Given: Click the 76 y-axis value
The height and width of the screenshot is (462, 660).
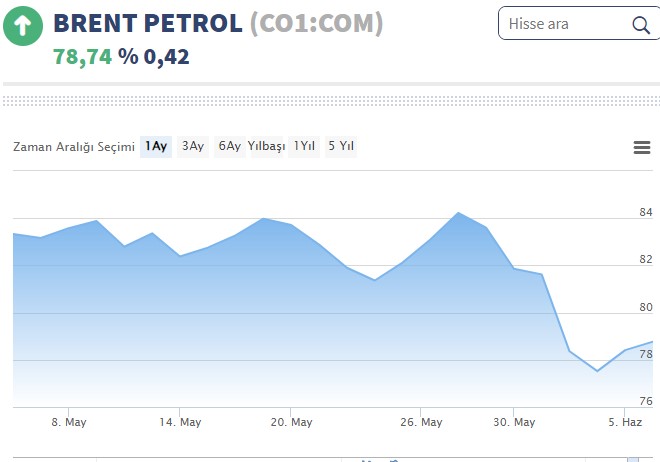Looking at the screenshot, I should 646,401.
